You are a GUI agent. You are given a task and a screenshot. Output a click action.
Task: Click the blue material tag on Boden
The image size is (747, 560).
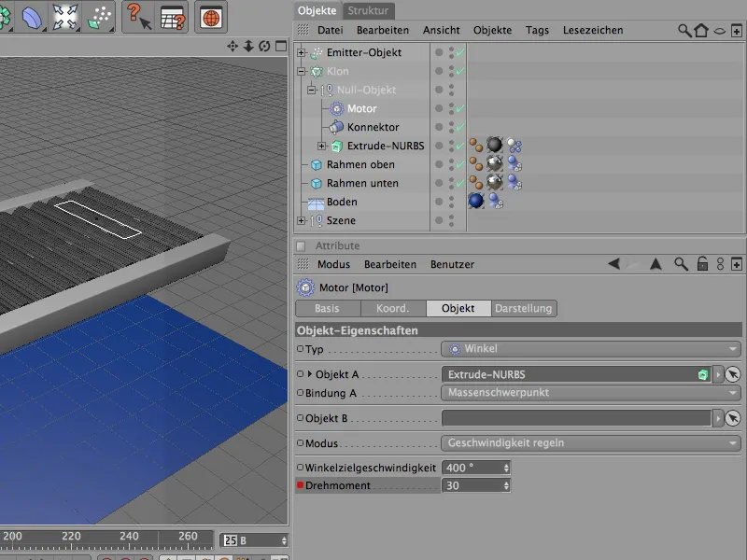[476, 202]
